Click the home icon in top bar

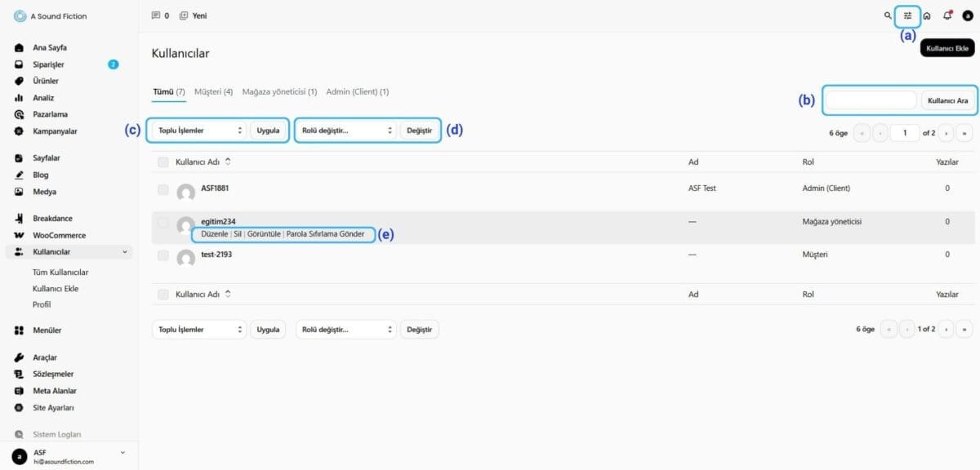[x=927, y=16]
